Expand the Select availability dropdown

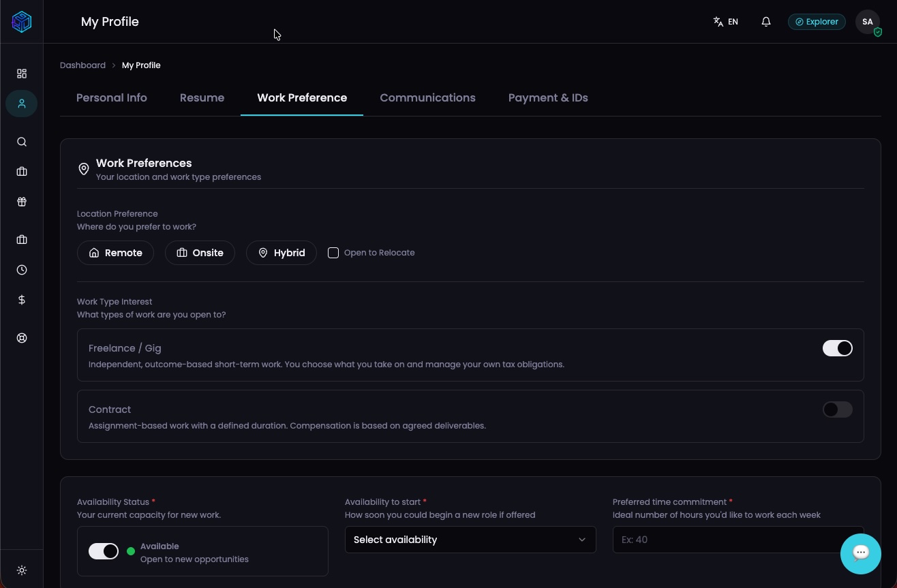470,540
